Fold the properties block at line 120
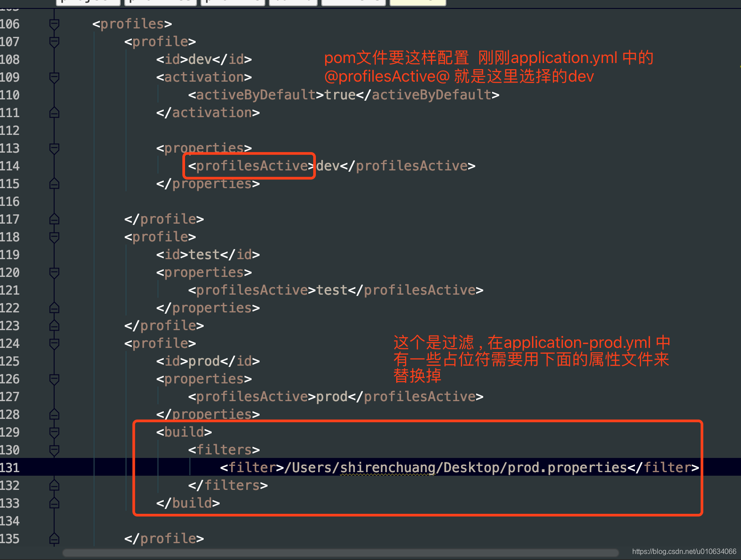 pyautogui.click(x=54, y=272)
